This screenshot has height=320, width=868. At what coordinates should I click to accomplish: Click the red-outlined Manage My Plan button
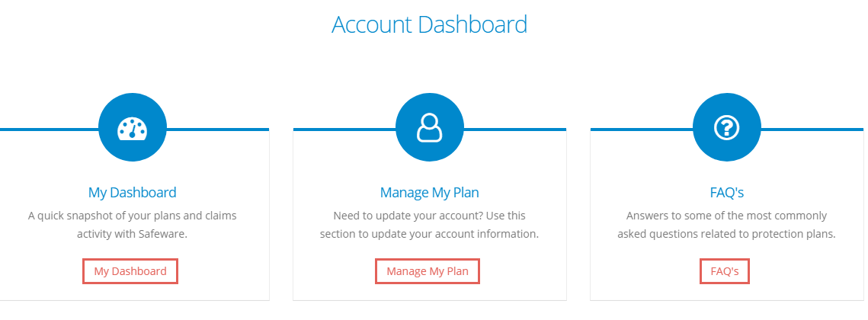coord(428,271)
